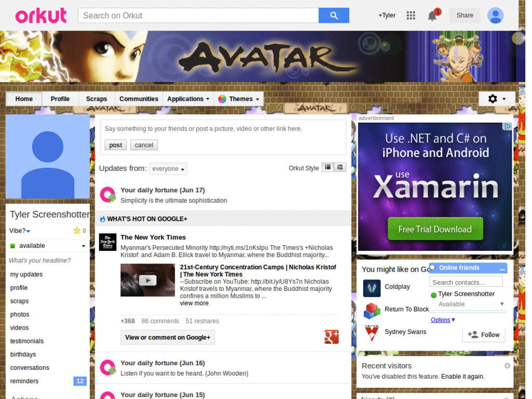Click the 51 reshares count
Image resolution: width=532 pixels, height=399 pixels.
[202, 321]
